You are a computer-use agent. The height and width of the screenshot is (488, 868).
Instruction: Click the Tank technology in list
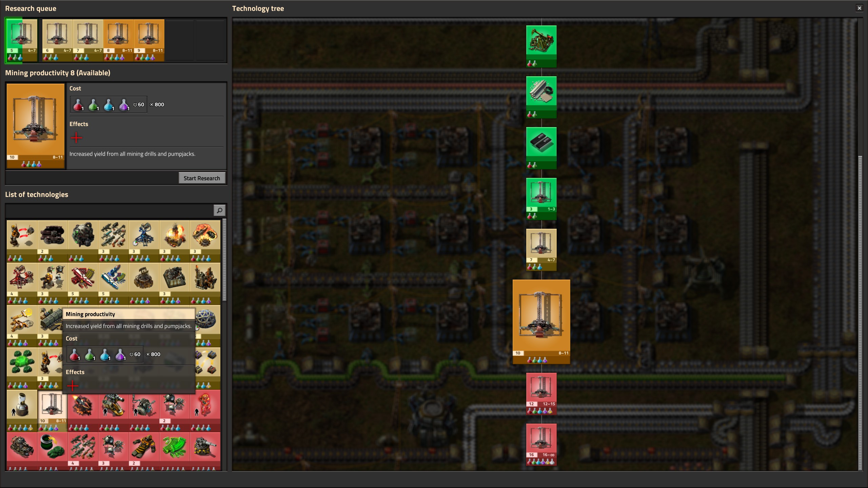click(22, 447)
